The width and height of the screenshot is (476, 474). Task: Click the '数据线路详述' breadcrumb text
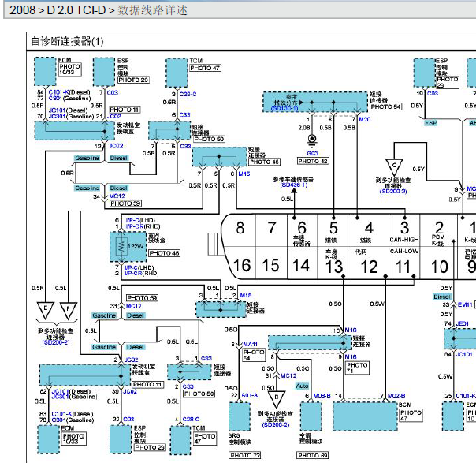(152, 10)
